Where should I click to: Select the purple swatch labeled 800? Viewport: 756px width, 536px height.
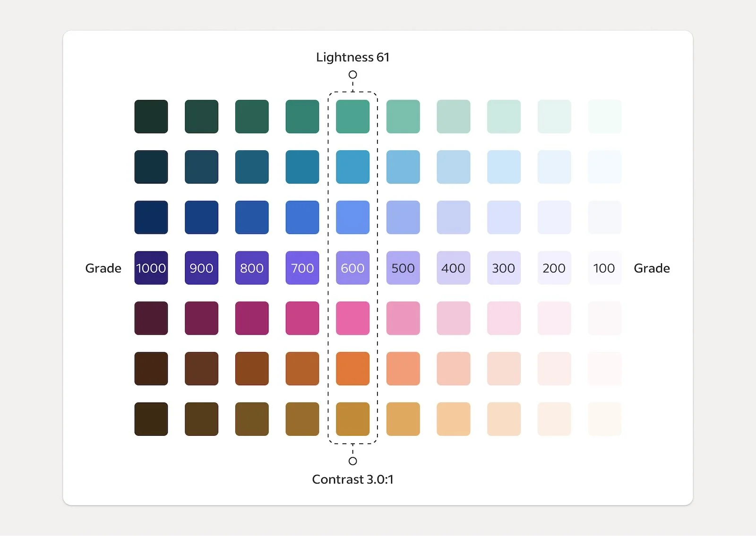click(252, 268)
